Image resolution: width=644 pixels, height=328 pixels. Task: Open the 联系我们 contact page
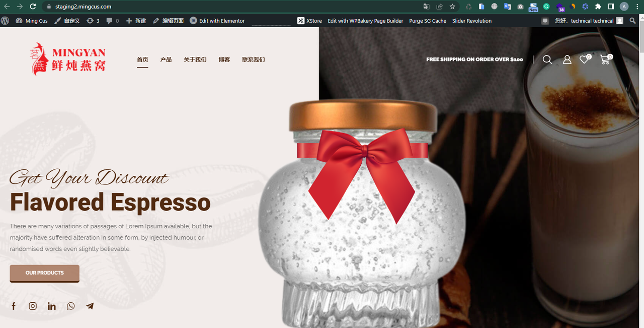coord(254,59)
